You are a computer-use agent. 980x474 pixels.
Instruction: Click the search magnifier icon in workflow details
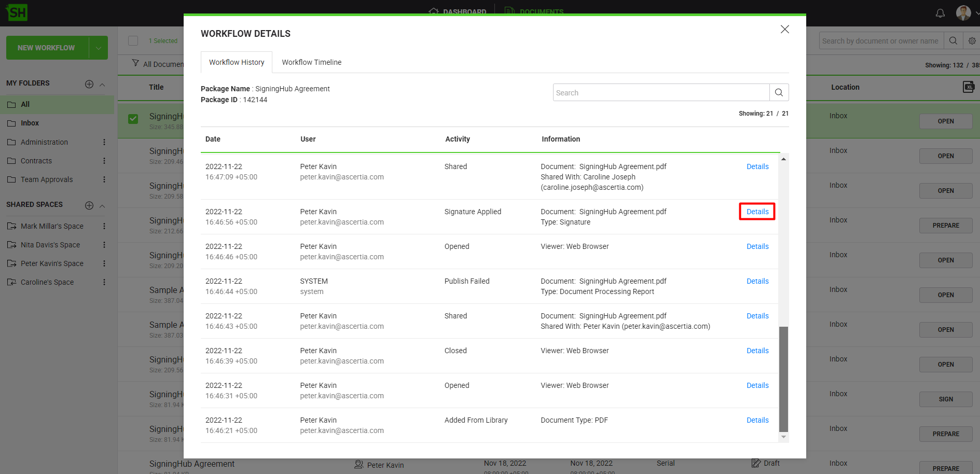(779, 93)
